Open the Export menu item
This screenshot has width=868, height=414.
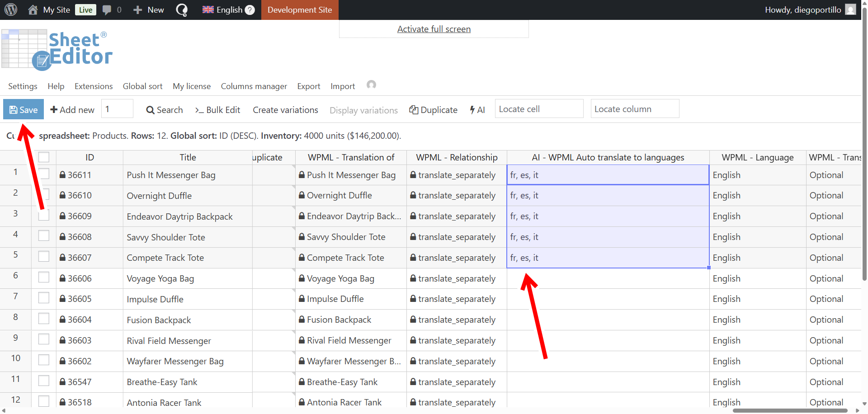point(308,86)
